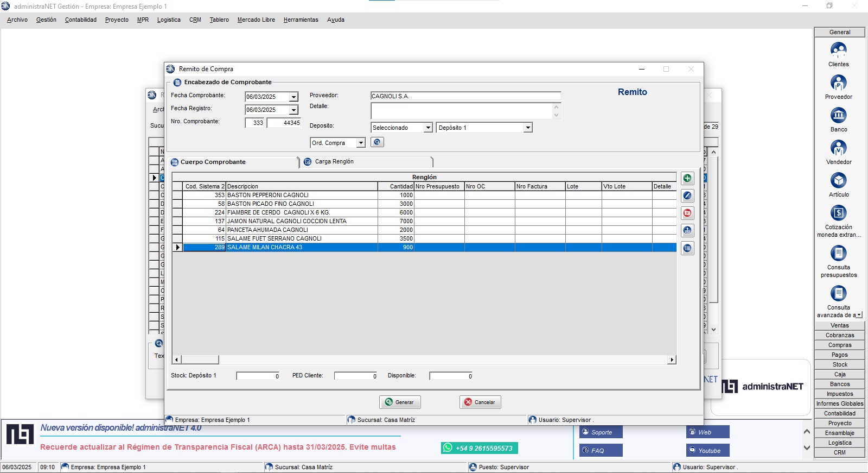Open the Informes Globales sidebar section
Image resolution: width=868 pixels, height=473 pixels.
(x=840, y=403)
